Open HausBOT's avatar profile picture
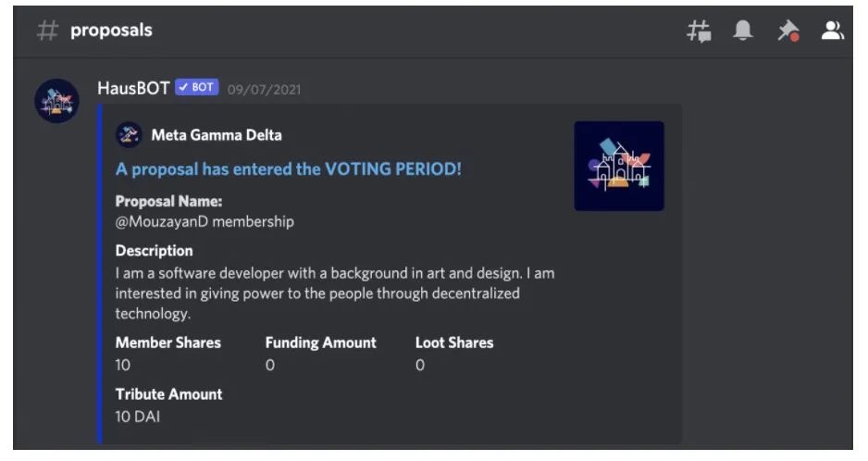Viewport: 868px width, 461px height. tap(56, 101)
